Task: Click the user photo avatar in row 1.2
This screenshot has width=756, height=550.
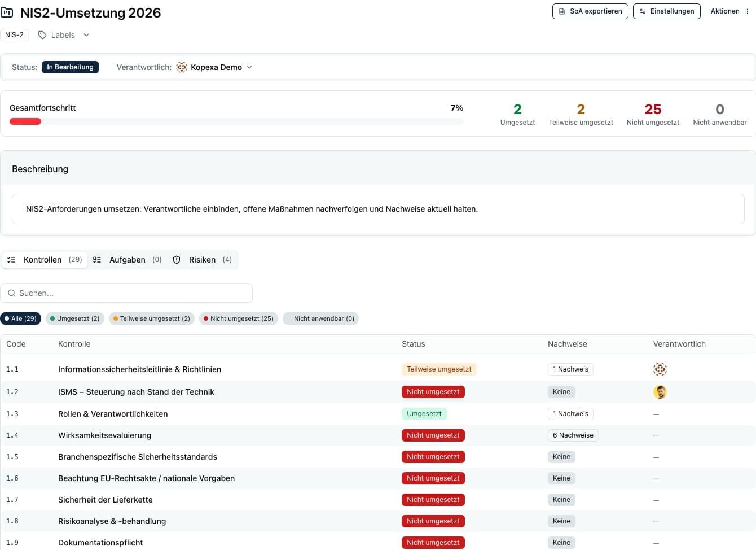Action: [x=660, y=392]
